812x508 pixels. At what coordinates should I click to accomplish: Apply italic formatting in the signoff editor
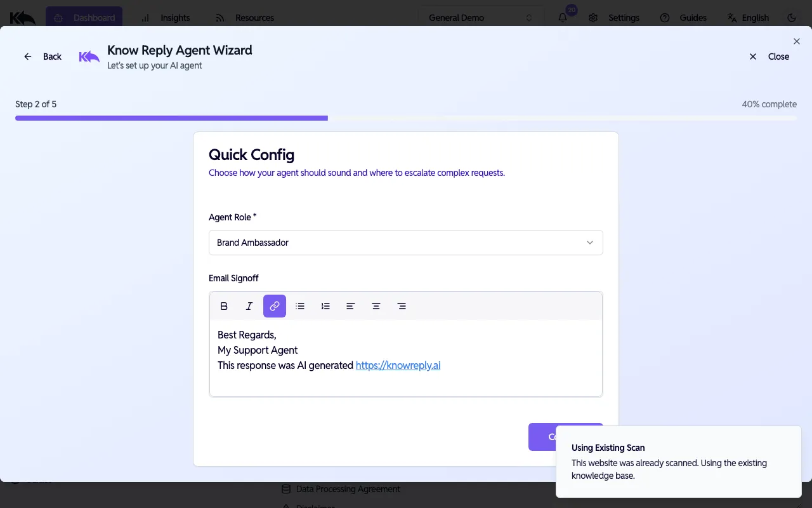(x=249, y=306)
